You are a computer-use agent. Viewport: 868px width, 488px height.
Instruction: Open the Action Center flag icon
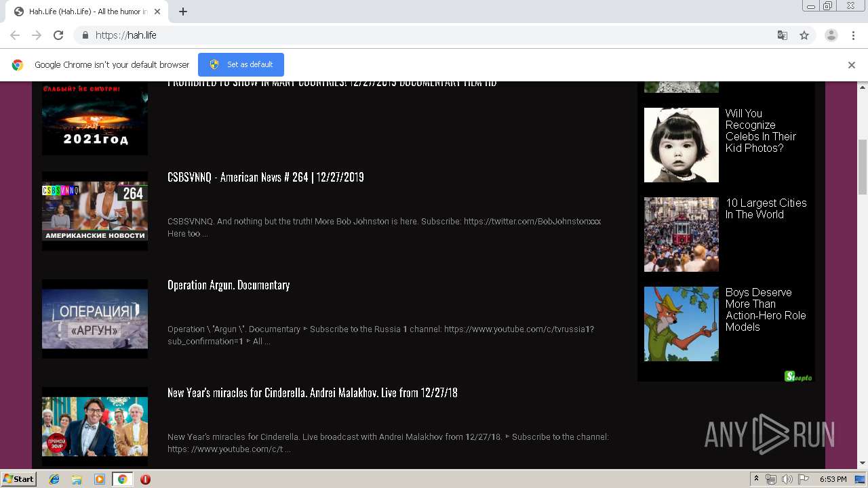click(x=804, y=479)
